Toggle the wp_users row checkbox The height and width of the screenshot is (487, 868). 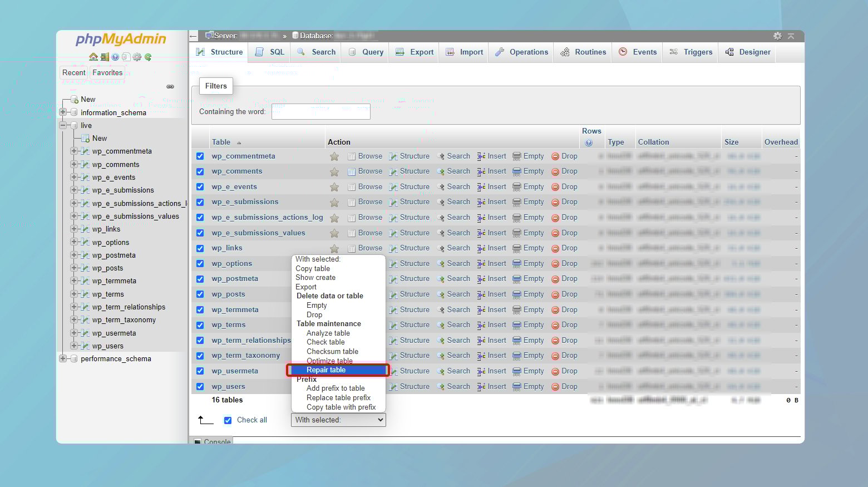click(x=200, y=386)
